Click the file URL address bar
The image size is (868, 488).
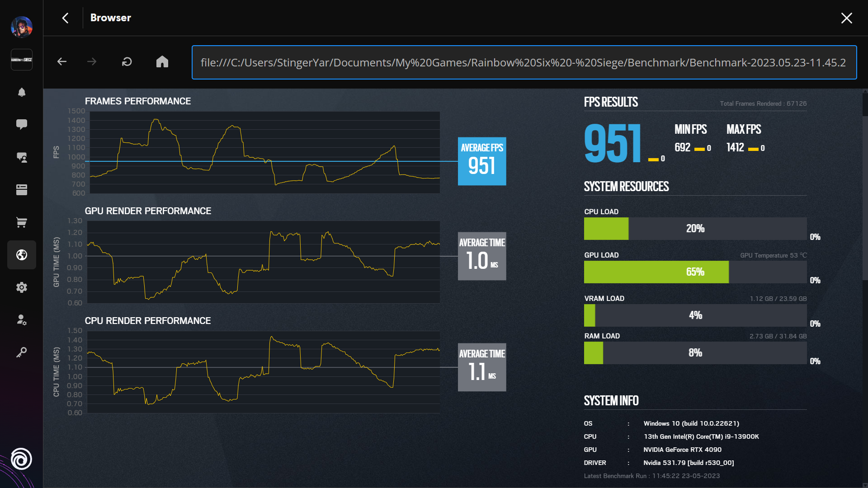pos(524,62)
